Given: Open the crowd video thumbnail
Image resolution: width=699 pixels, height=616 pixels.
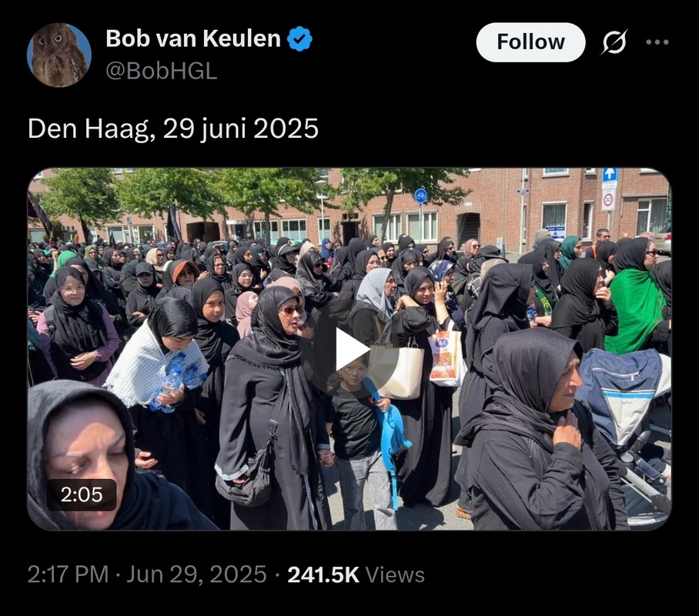Looking at the screenshot, I should point(349,350).
